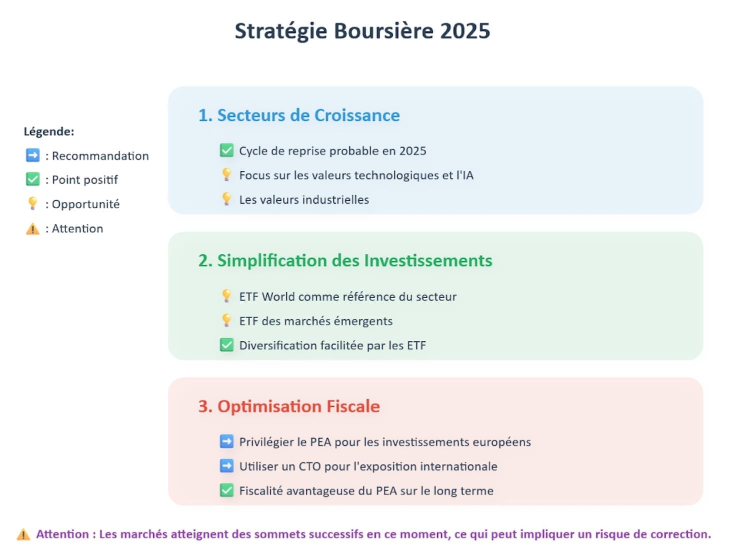
Task: Click the warning triangle next to legend Attention
Action: click(32, 229)
